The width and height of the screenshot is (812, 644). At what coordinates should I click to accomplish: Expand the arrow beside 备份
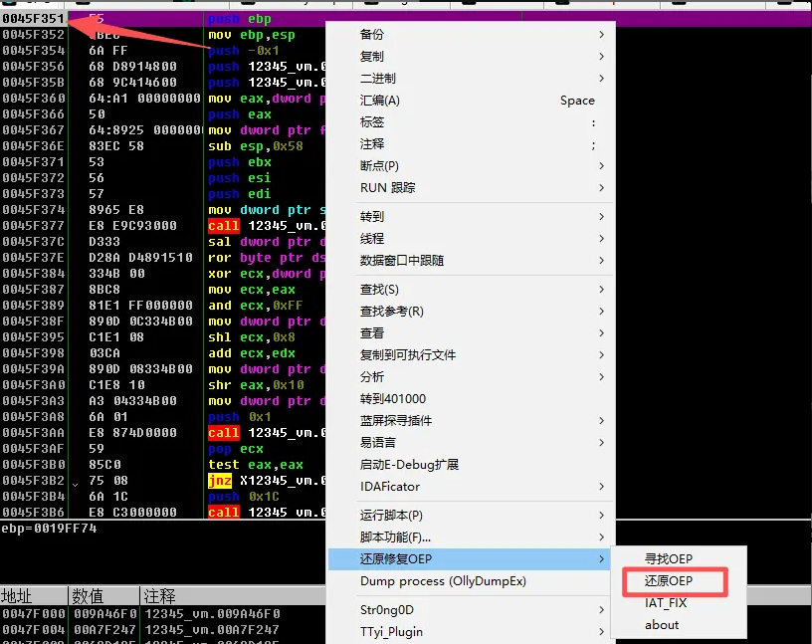coord(601,34)
